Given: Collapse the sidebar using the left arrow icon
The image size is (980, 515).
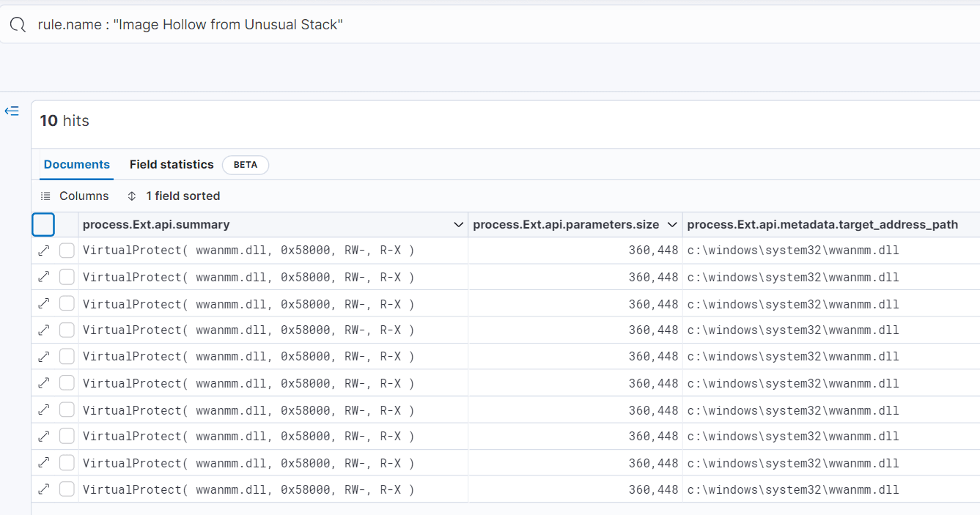Looking at the screenshot, I should [x=12, y=111].
